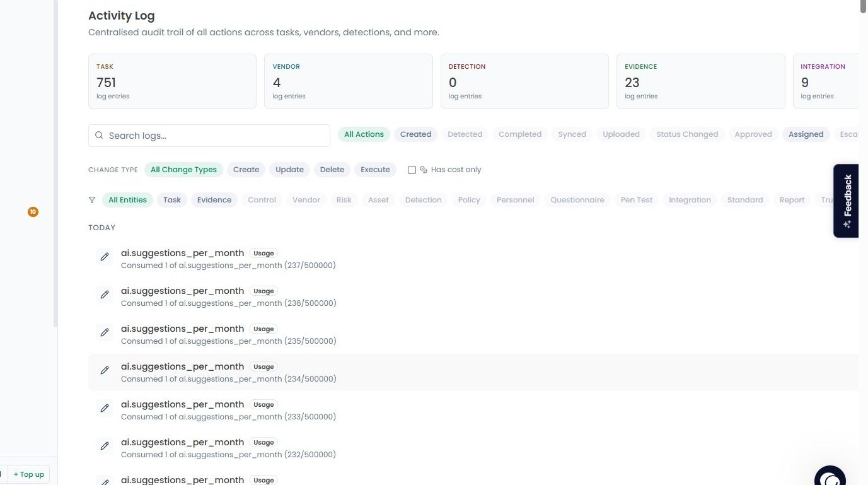Screen dimensions: 868x485
Task: Filter logs by Detected action
Action: 465,134
